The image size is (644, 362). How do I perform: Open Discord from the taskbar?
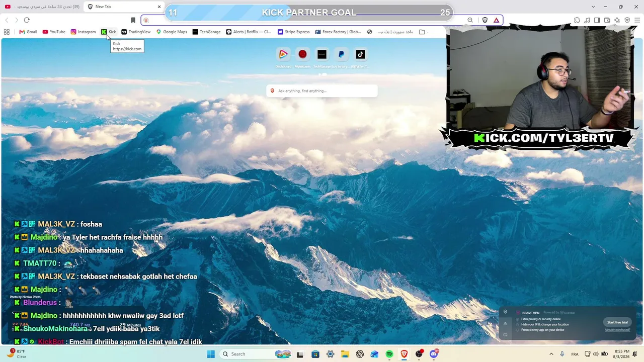point(434,354)
